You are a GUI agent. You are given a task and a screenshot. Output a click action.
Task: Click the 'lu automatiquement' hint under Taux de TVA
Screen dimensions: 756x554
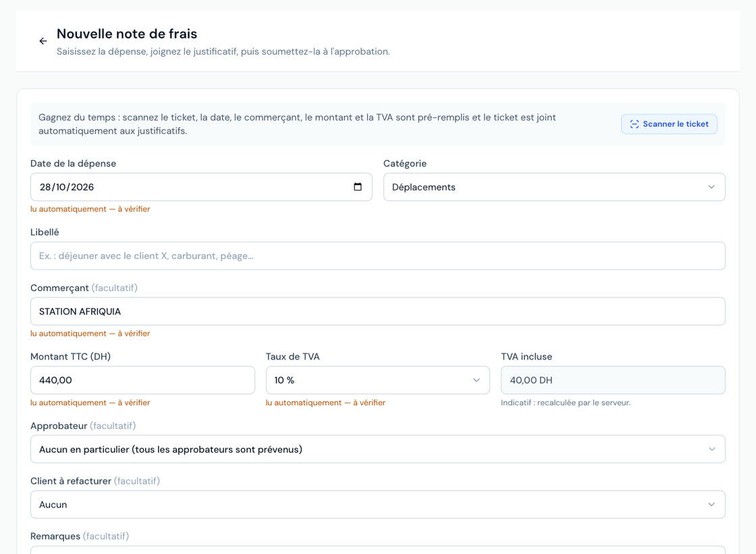tap(325, 403)
